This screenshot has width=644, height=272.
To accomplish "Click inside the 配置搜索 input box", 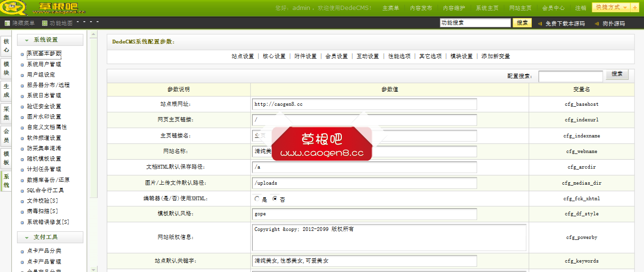I will pyautogui.click(x=570, y=76).
